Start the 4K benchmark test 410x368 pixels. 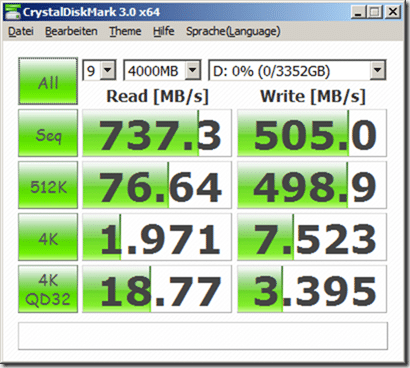[48, 237]
